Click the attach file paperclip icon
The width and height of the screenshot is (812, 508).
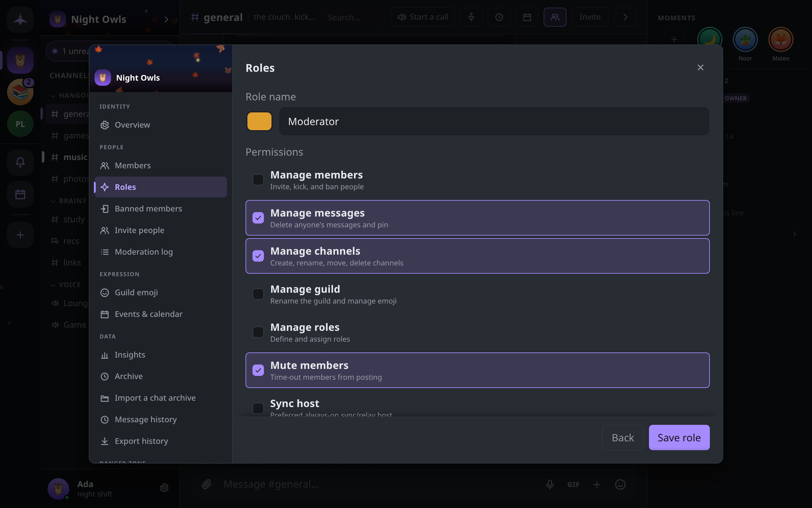click(206, 484)
